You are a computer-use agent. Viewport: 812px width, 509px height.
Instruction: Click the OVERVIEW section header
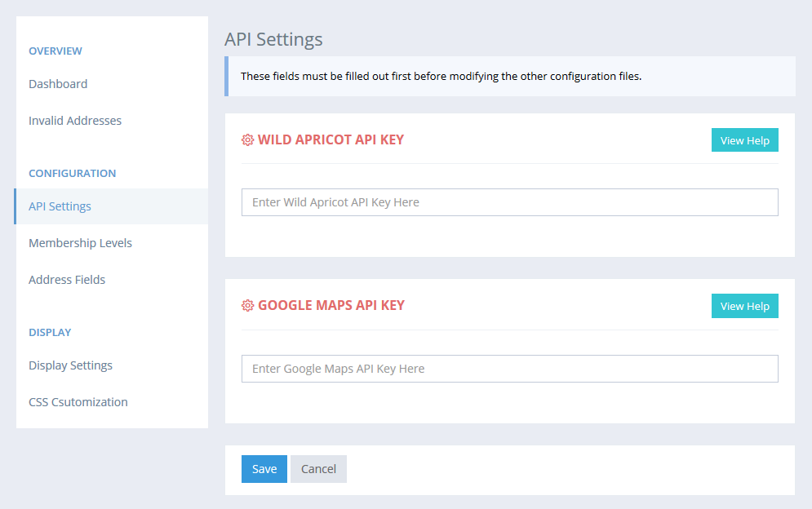55,51
